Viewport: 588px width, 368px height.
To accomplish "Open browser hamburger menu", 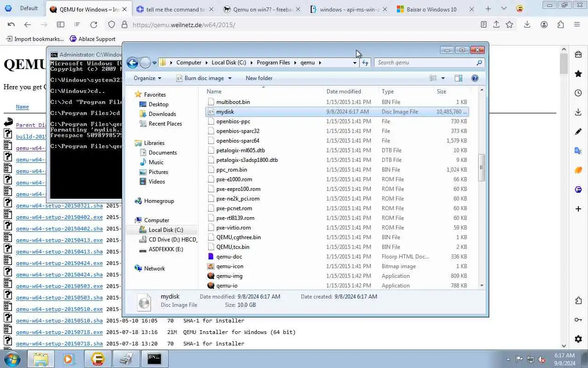I will click(577, 25).
